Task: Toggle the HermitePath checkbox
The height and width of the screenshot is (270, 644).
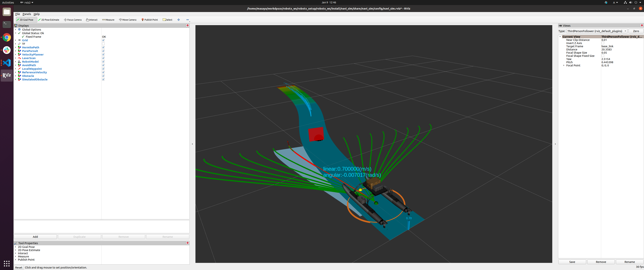Action: (103, 47)
